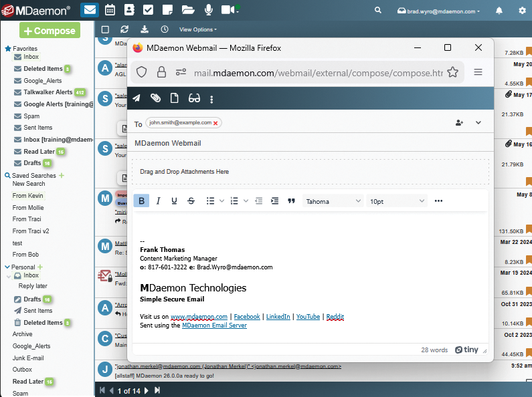The width and height of the screenshot is (532, 397).
Task: Toggle bullet list formatting
Action: (210, 201)
